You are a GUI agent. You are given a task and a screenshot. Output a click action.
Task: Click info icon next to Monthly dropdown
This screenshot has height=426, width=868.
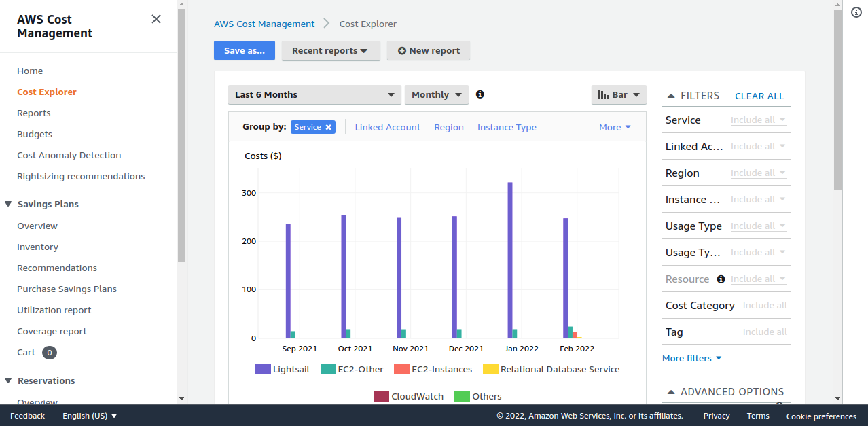[x=480, y=94]
